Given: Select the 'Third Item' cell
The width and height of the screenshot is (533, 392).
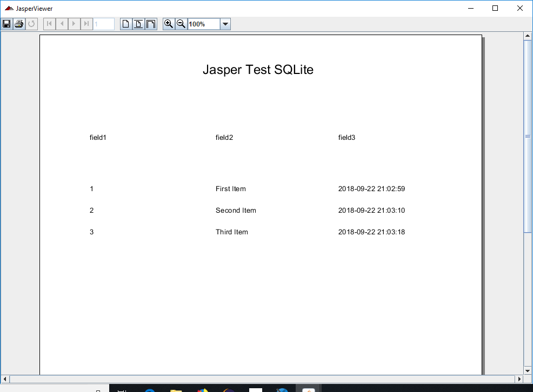Looking at the screenshot, I should coord(232,232).
